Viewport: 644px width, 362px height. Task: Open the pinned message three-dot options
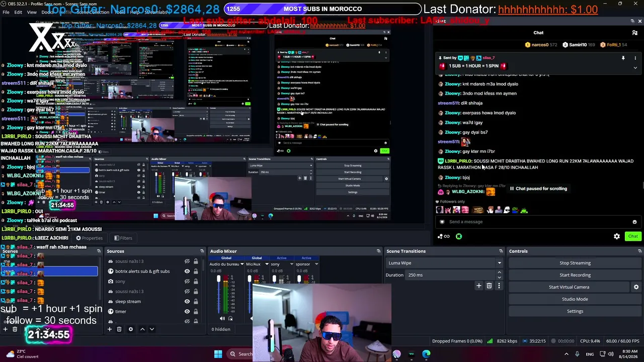[635, 58]
